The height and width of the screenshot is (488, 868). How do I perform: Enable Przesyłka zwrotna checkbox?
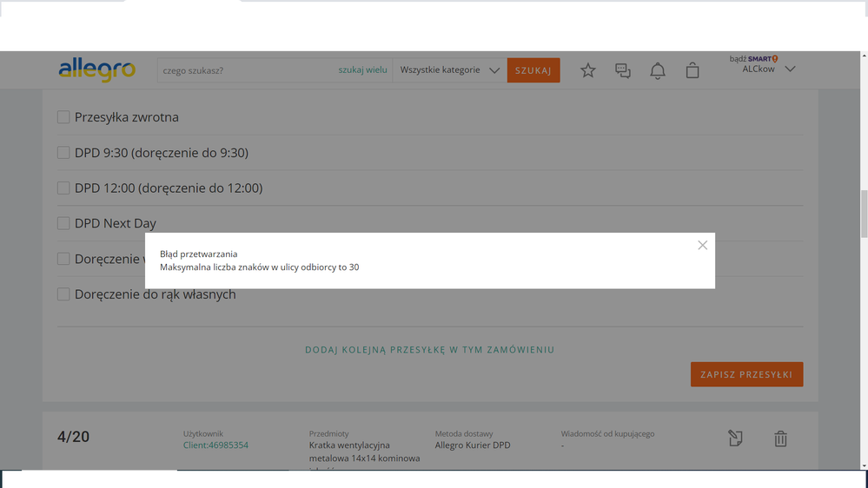63,117
